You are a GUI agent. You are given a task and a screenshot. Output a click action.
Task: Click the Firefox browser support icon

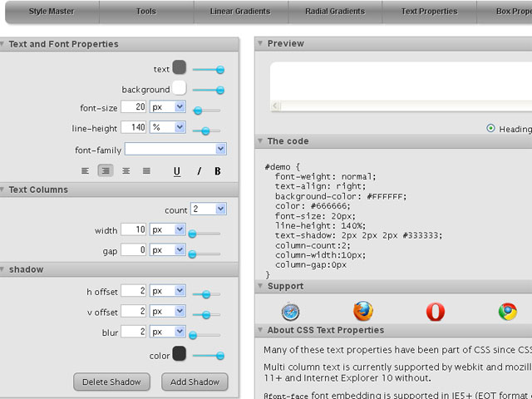(363, 311)
